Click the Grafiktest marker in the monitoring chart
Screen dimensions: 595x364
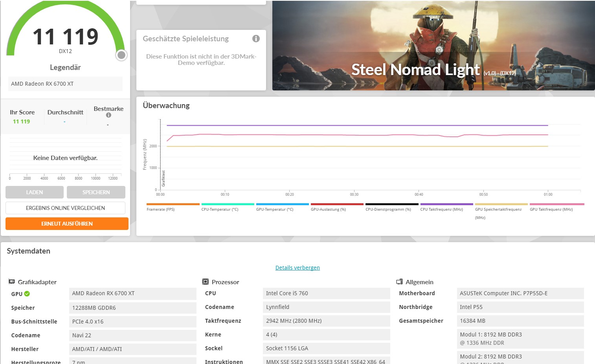click(163, 178)
